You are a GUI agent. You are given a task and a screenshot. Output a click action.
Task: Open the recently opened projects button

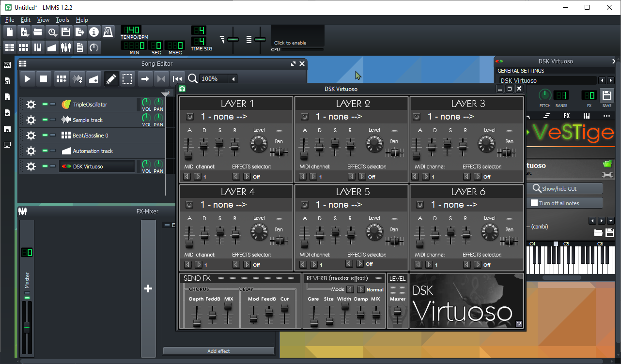pos(52,32)
